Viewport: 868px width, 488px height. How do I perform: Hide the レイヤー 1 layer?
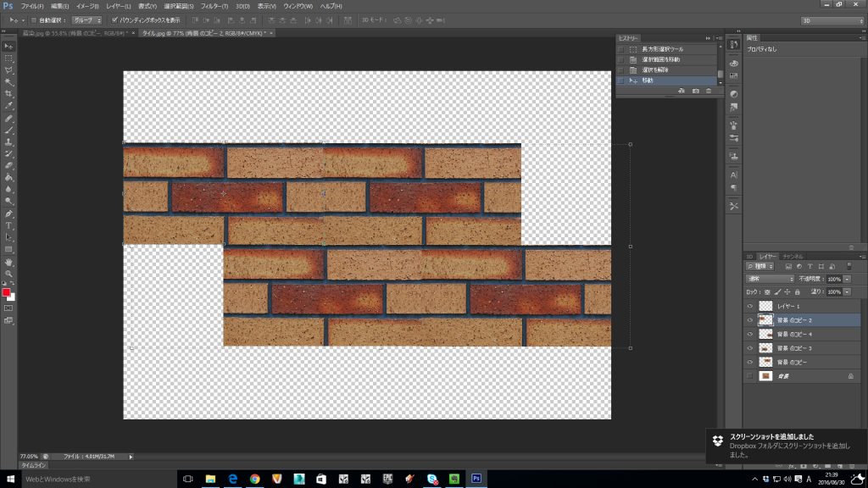point(749,306)
